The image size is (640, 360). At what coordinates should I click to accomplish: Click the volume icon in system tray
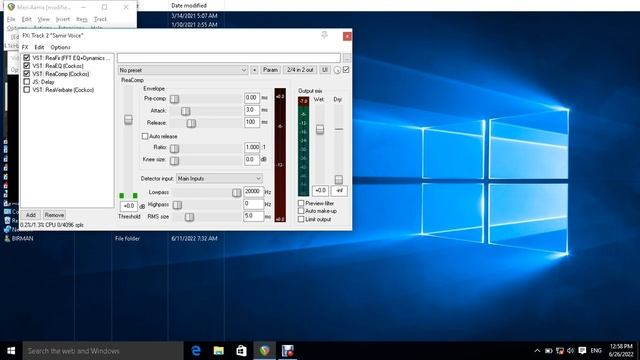coord(571,351)
